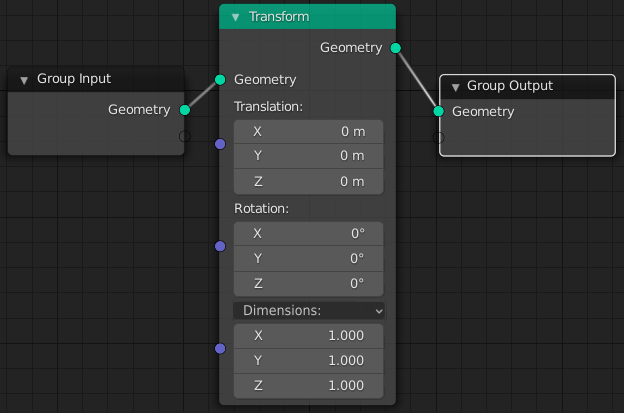Click the Rotation Z field
Viewport: 624px width, 413px height.
(308, 284)
